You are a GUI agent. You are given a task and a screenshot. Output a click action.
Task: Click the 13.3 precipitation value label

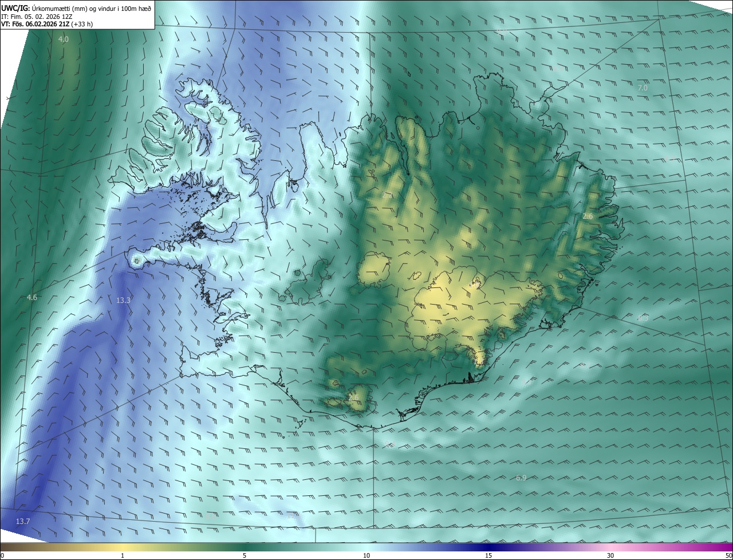pyautogui.click(x=123, y=300)
